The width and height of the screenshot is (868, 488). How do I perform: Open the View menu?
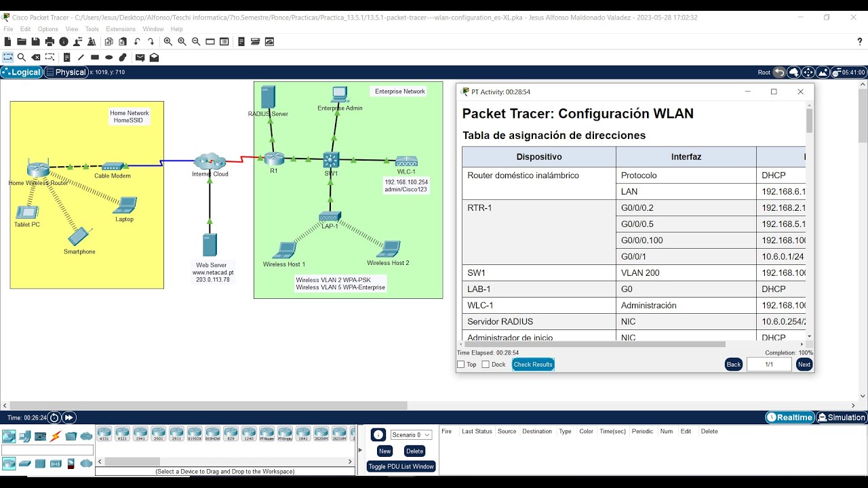(x=72, y=29)
